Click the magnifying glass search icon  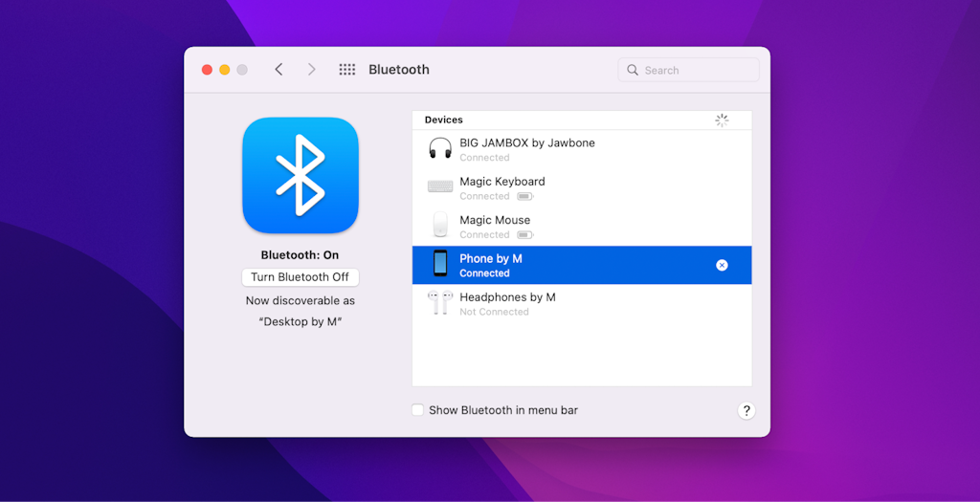633,70
